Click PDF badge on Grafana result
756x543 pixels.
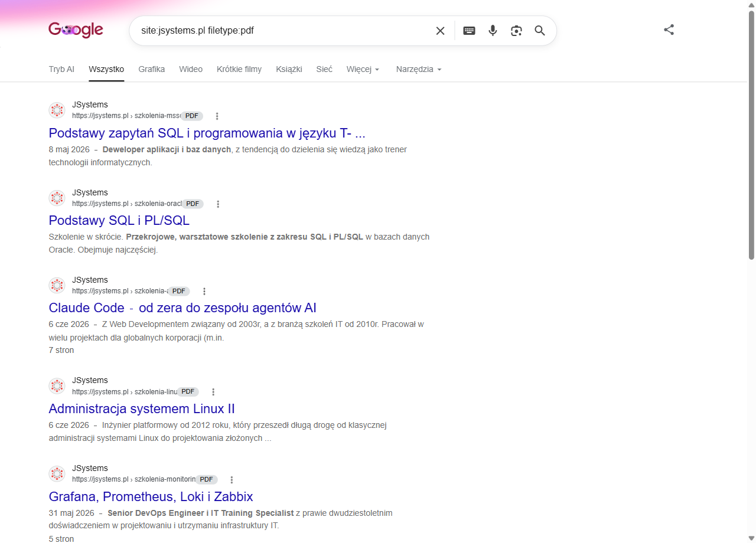tap(207, 480)
